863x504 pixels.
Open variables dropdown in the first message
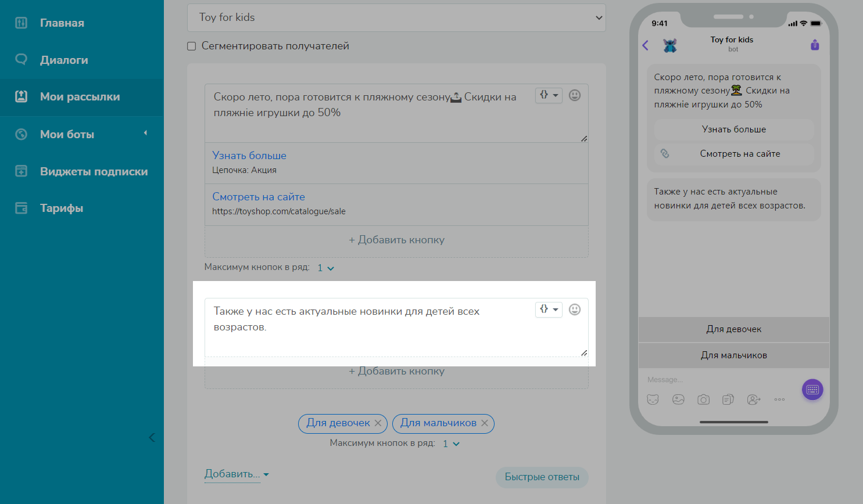click(x=548, y=95)
